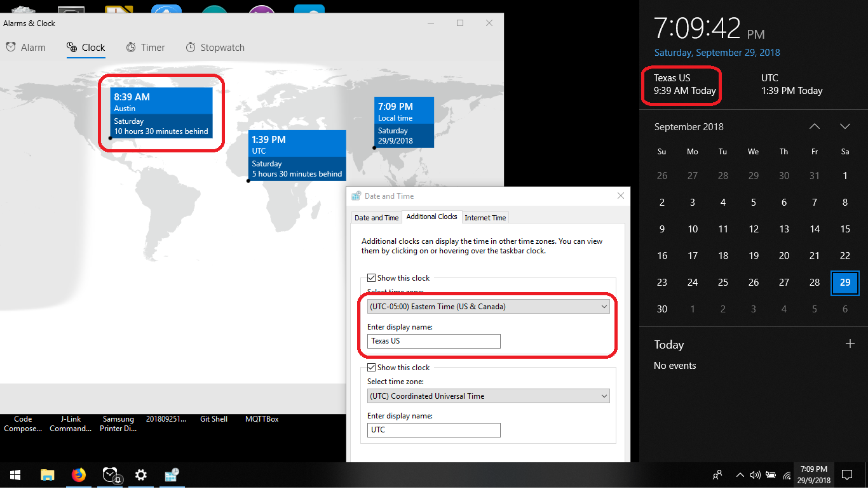This screenshot has height=494, width=868.
Task: Switch to the Timer tab
Action: tap(146, 47)
